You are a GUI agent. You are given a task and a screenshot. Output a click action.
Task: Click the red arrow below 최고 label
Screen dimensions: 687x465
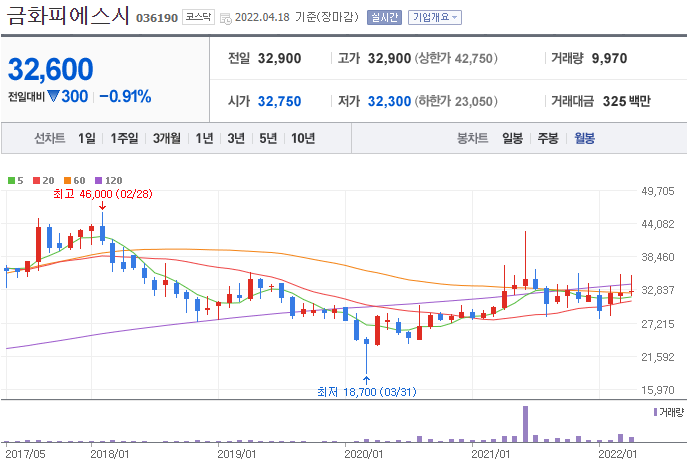103,206
